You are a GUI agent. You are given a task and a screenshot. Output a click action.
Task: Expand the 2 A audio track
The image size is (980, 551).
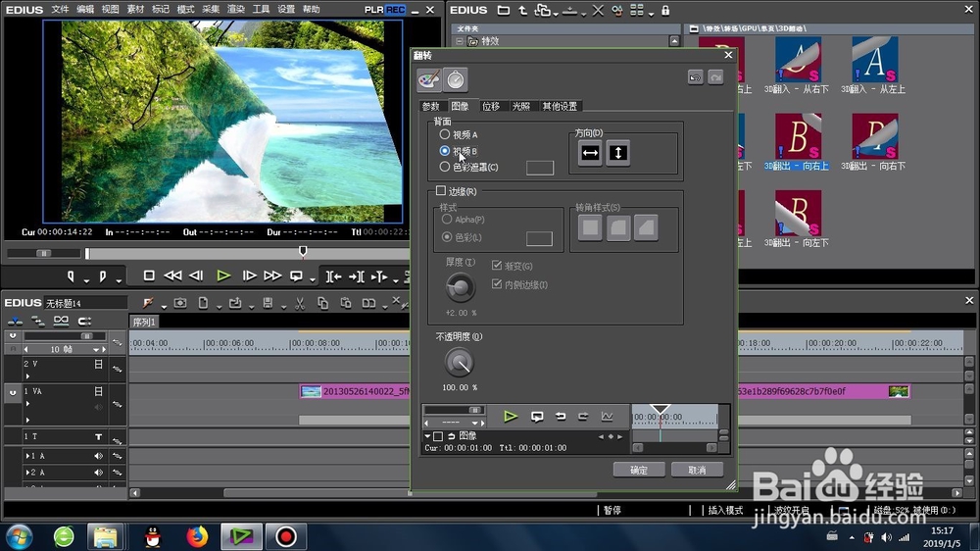pos(26,473)
